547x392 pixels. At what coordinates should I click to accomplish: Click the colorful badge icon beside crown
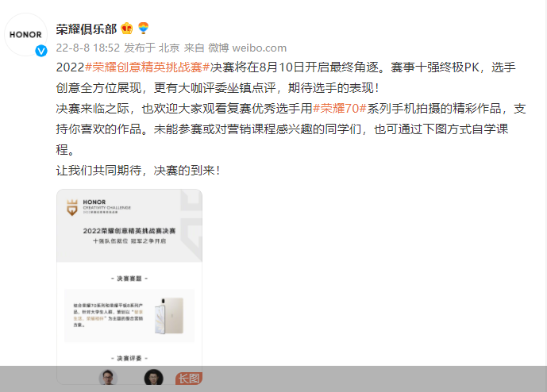tap(144, 28)
